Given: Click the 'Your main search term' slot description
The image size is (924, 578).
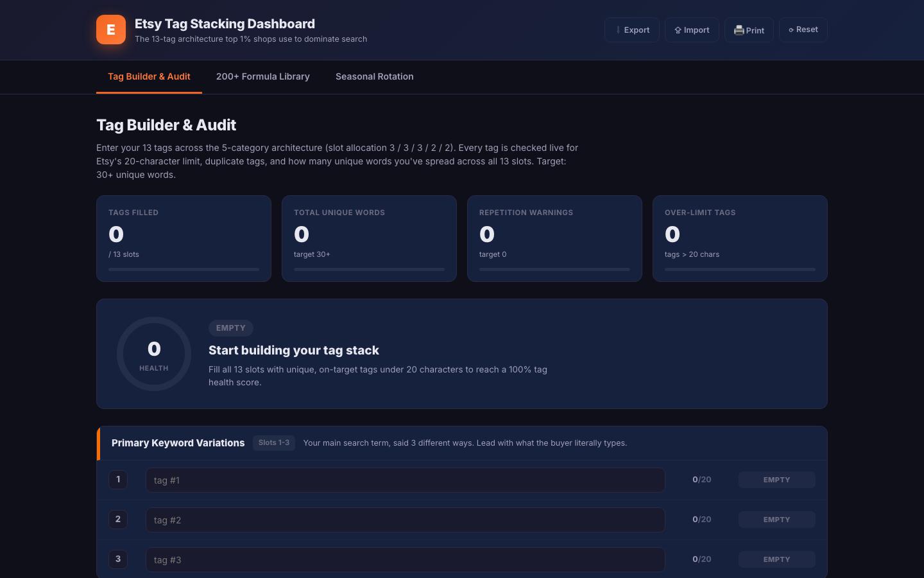Looking at the screenshot, I should point(465,443).
